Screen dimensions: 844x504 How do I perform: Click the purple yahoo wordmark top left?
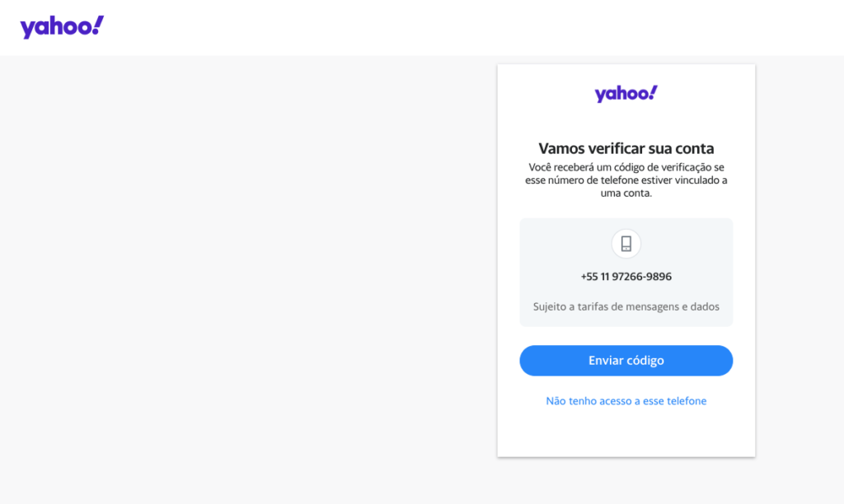point(62,26)
